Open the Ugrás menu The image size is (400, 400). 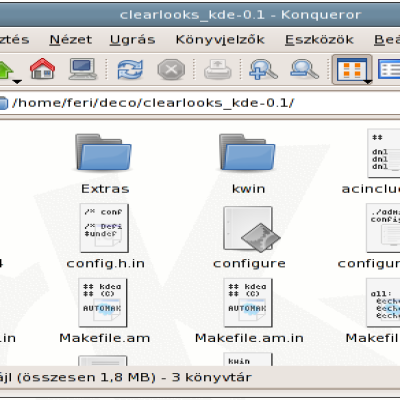coord(133,40)
